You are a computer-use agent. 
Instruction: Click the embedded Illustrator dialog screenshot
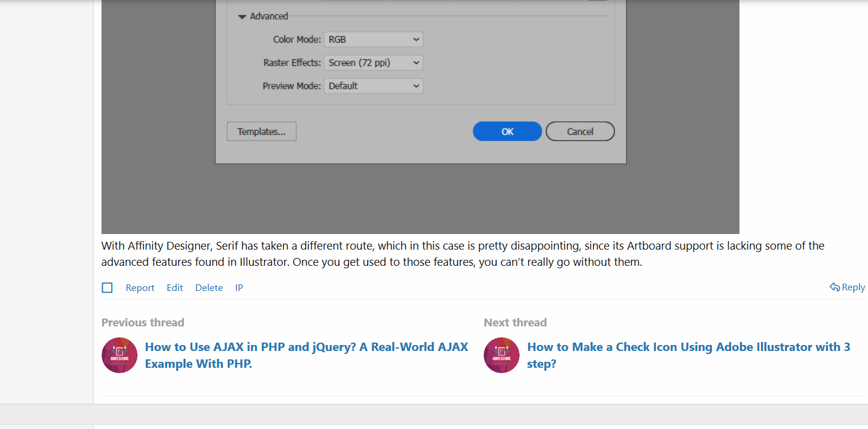point(420,192)
